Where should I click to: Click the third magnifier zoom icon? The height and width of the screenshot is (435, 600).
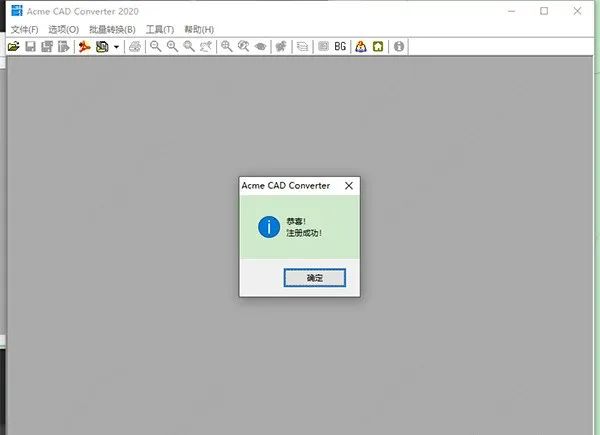pyautogui.click(x=189, y=47)
